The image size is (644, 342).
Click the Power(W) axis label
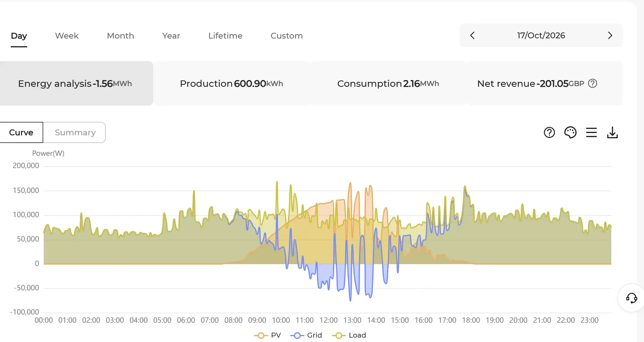click(48, 153)
